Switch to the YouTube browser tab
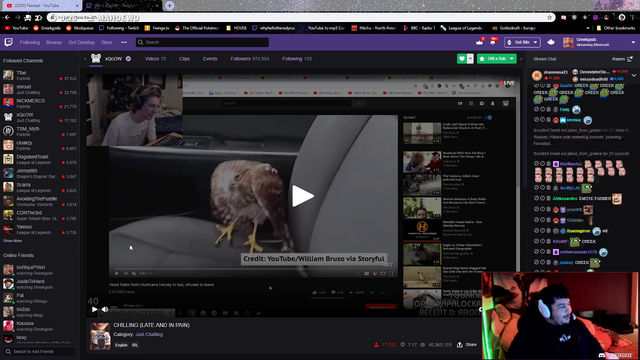 40,6
